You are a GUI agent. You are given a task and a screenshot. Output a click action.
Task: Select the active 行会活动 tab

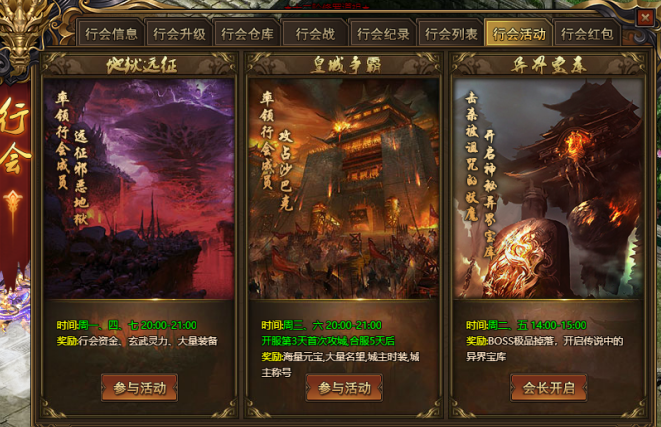tap(519, 33)
